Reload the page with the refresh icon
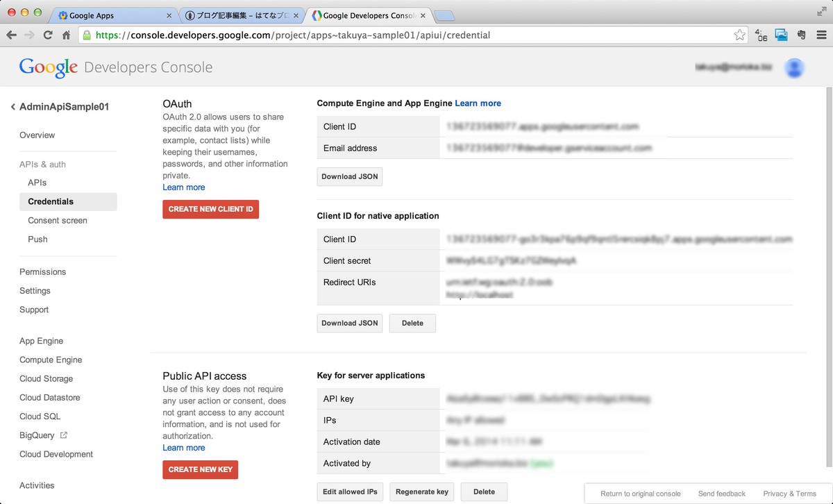This screenshot has width=833, height=504. pyautogui.click(x=48, y=35)
